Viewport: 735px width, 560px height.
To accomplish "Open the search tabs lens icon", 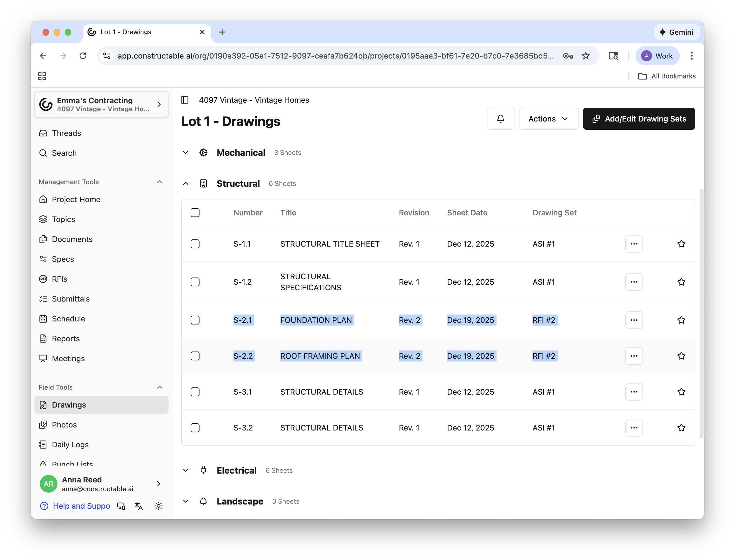I will (x=613, y=56).
